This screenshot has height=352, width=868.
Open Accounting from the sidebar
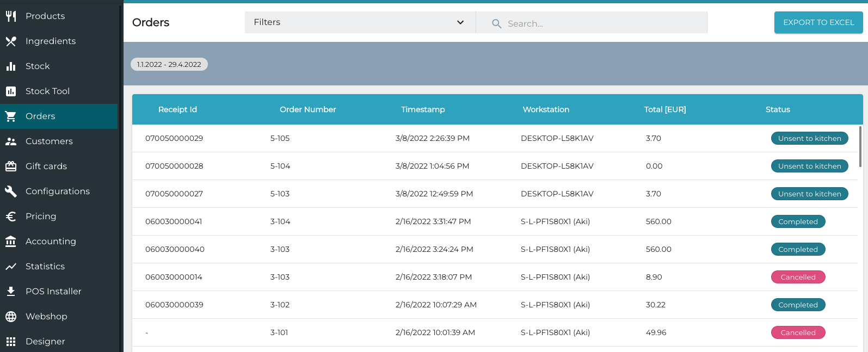(51, 242)
